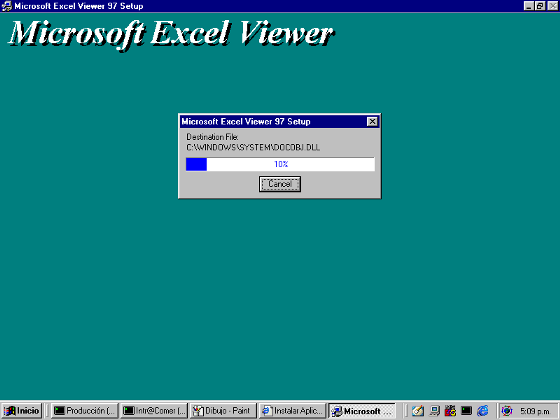Activate the Dibujo - Paint taskbar button
The image size is (560, 420).
coord(223,411)
